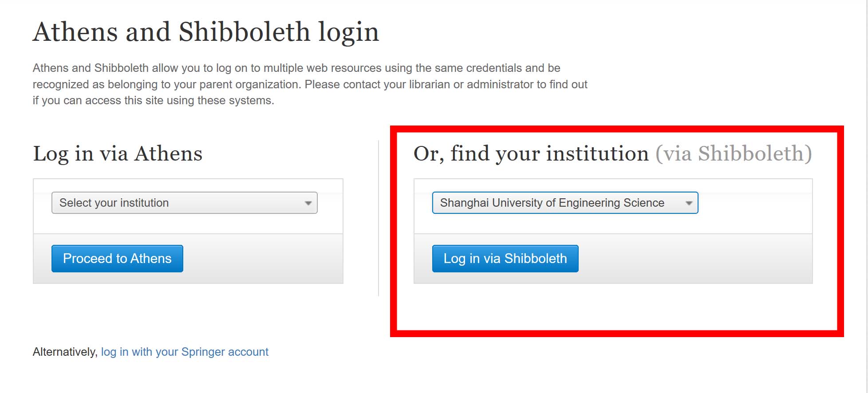Click the arrow on Shibboleth institution dropdown
Viewport: 868px width, 393px height.
(689, 203)
